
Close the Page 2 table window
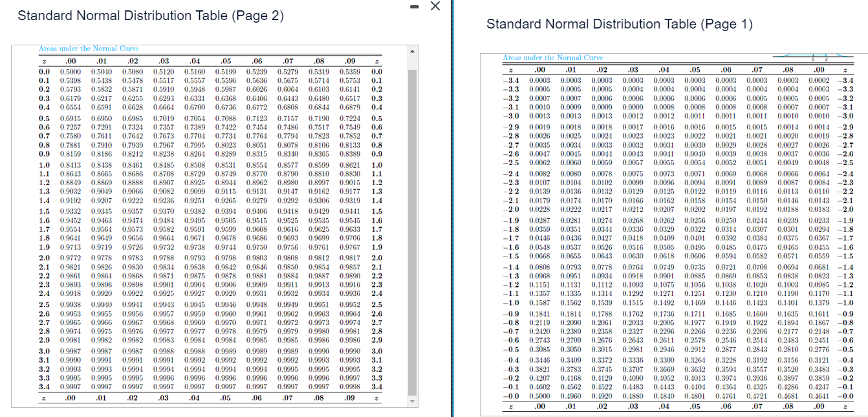pos(435,6)
